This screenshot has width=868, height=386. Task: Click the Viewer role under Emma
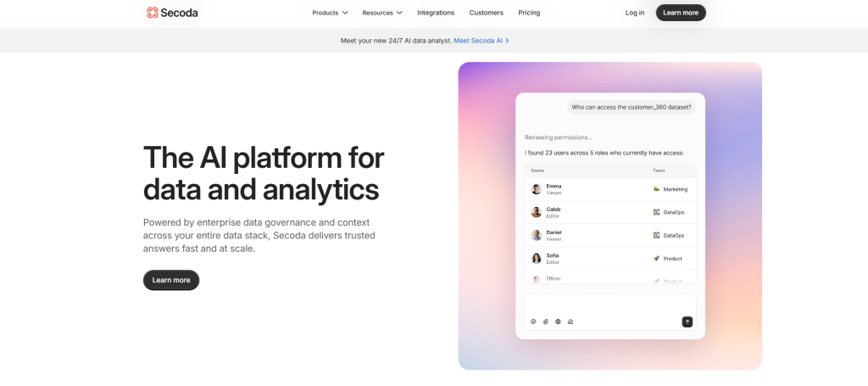point(554,193)
